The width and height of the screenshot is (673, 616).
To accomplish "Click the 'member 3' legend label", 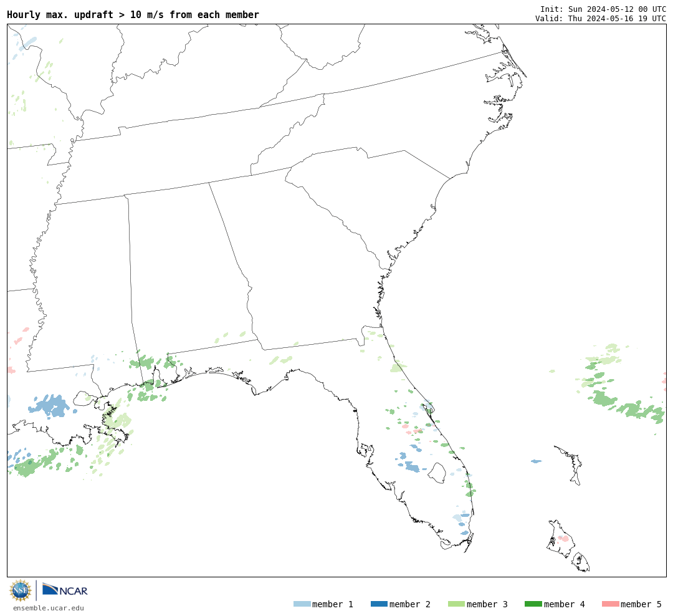I will click(487, 604).
